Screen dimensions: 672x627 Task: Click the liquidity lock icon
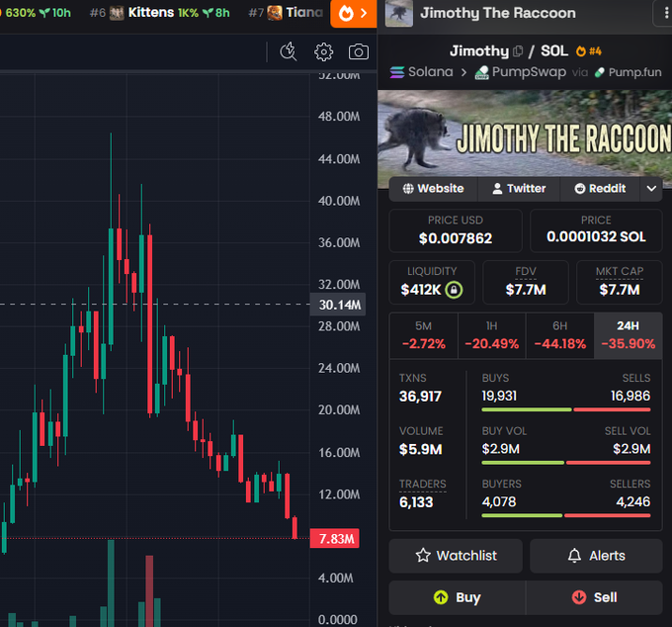(x=454, y=290)
